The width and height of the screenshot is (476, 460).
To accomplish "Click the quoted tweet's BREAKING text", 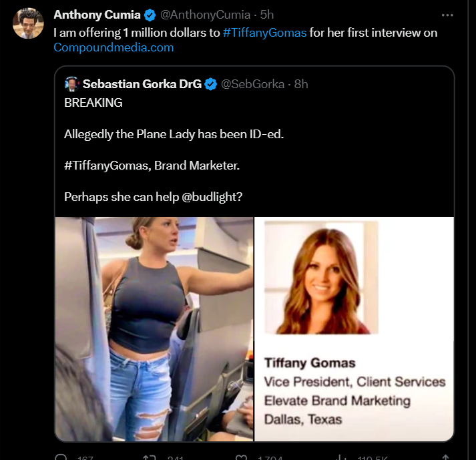I will tap(93, 103).
